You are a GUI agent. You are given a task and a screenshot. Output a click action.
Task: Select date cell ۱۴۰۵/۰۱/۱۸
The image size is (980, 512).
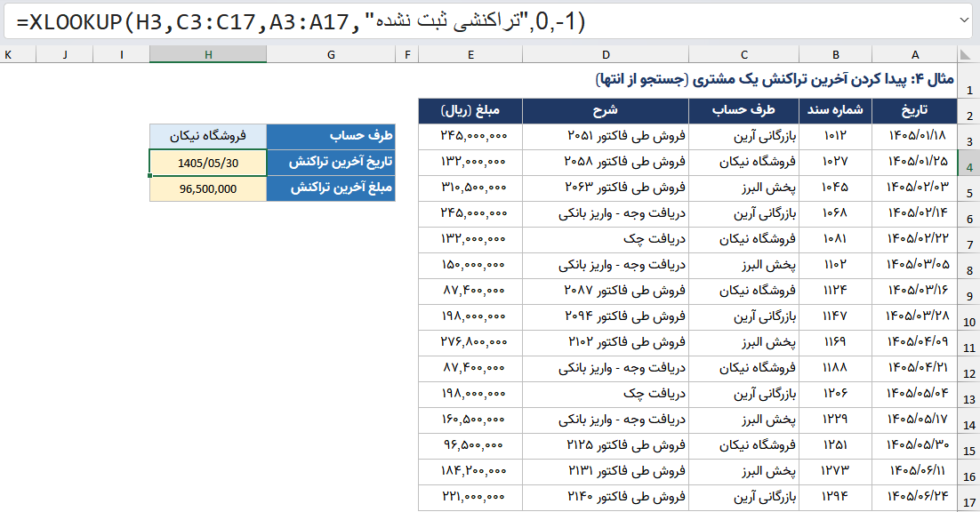pyautogui.click(x=914, y=136)
